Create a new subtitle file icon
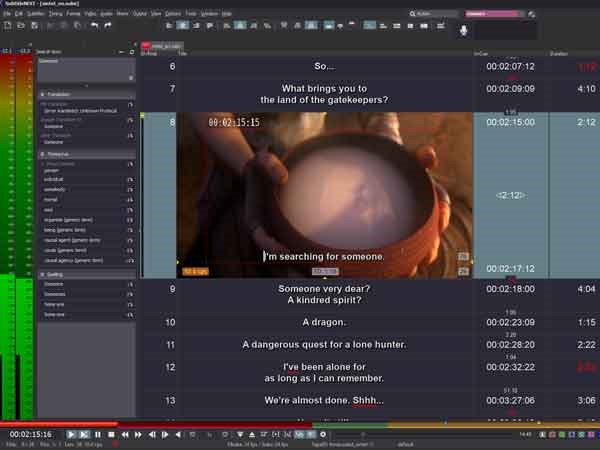 [x=7, y=26]
